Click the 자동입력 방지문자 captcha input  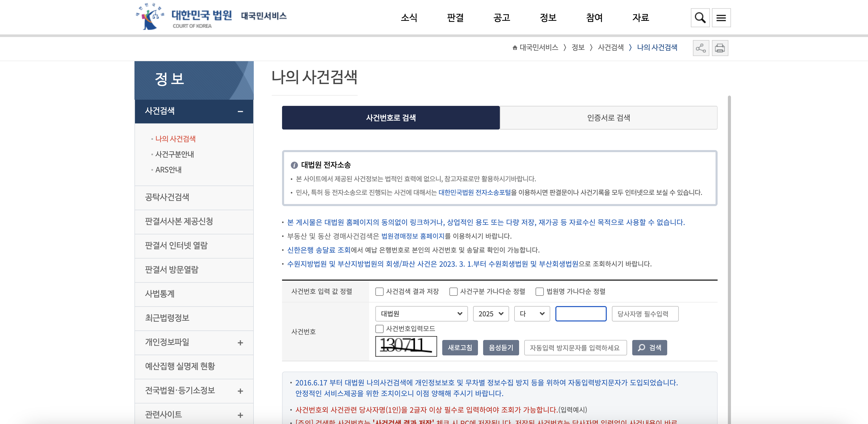[575, 348]
